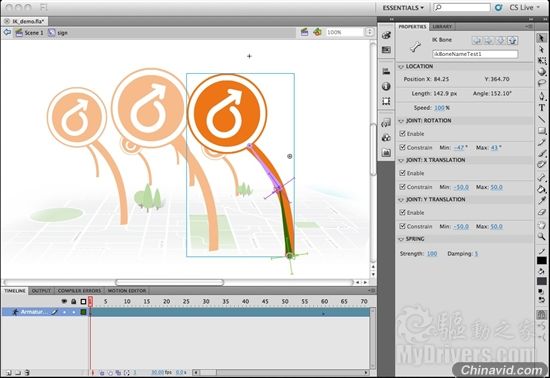
Task: Select the ik_demo.fla document tab
Action: pyautogui.click(x=28, y=21)
